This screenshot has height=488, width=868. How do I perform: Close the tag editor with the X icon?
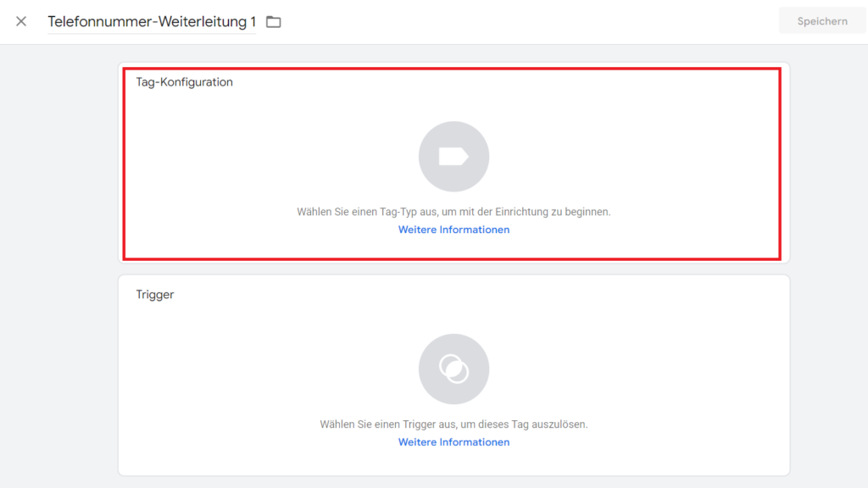pyautogui.click(x=21, y=21)
